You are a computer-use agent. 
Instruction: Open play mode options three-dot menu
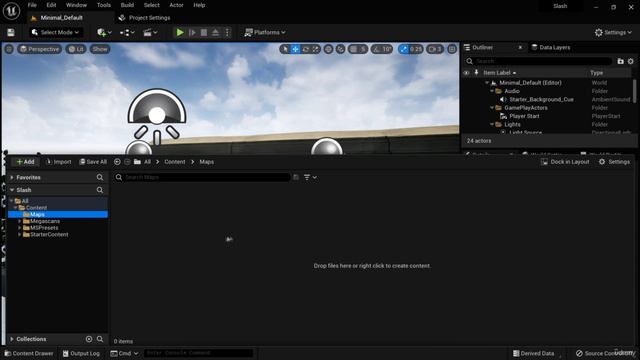(227, 32)
